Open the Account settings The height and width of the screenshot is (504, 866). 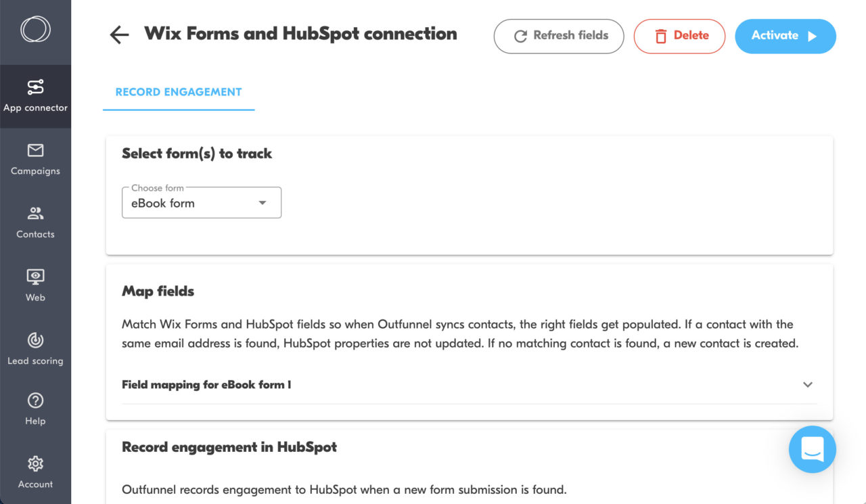point(35,472)
